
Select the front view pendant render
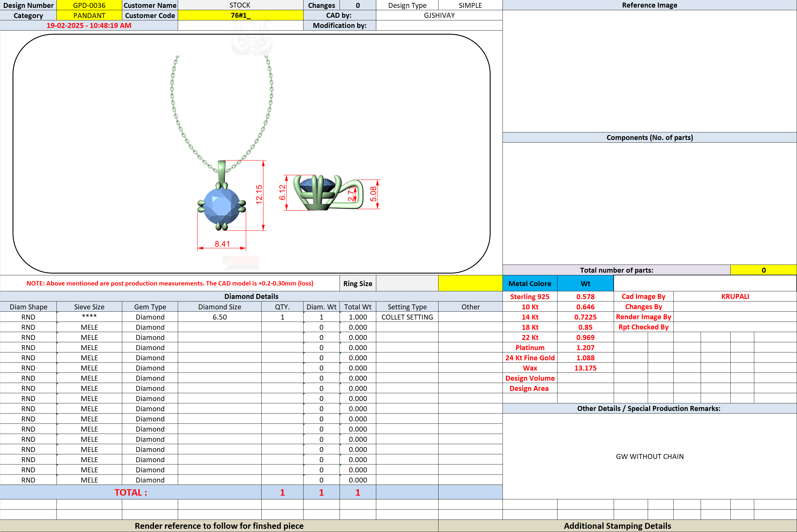pyautogui.click(x=221, y=196)
